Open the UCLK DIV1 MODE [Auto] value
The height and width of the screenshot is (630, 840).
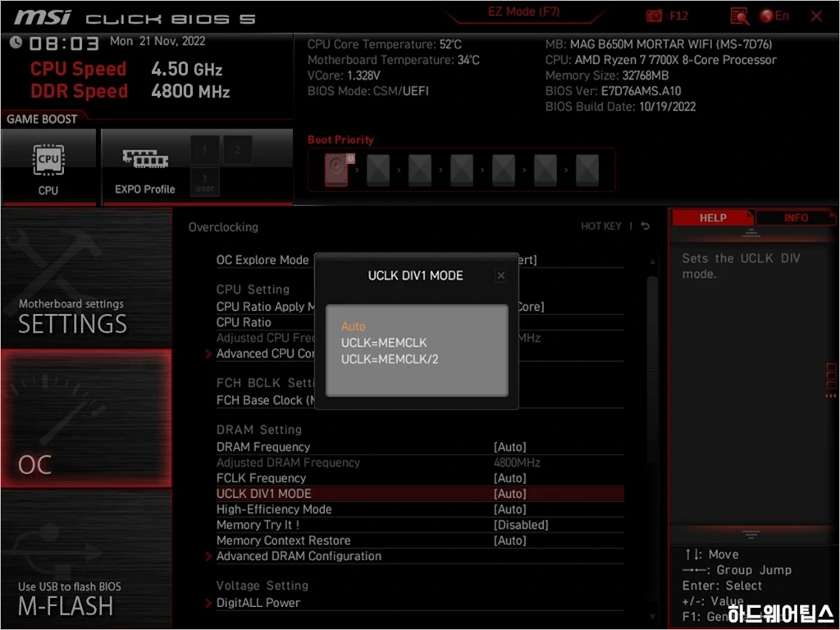[x=509, y=493]
